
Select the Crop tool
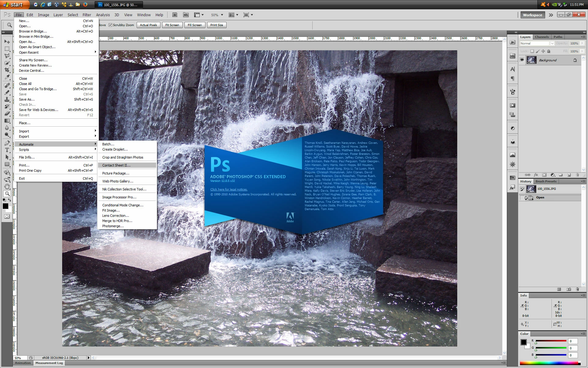click(x=7, y=70)
